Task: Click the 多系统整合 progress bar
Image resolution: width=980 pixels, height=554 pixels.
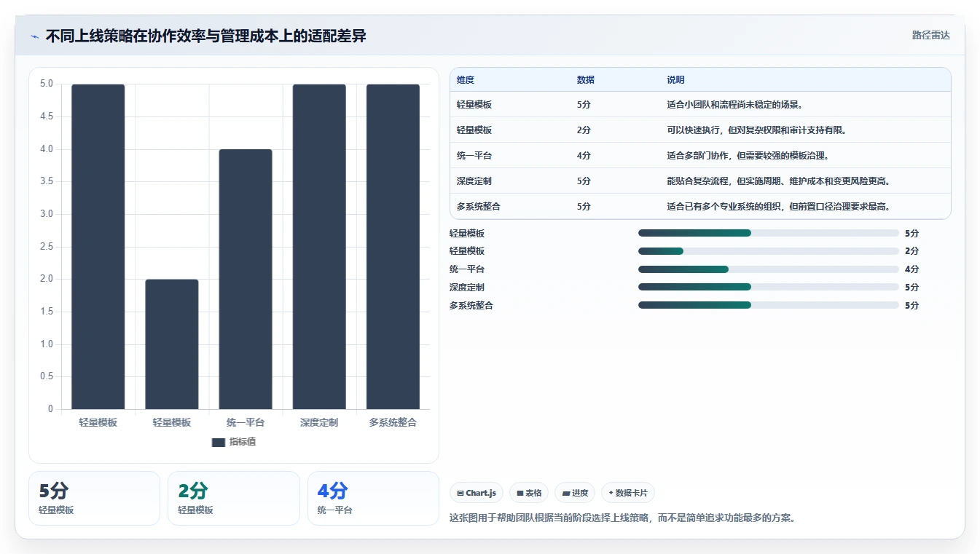Action: (x=769, y=306)
